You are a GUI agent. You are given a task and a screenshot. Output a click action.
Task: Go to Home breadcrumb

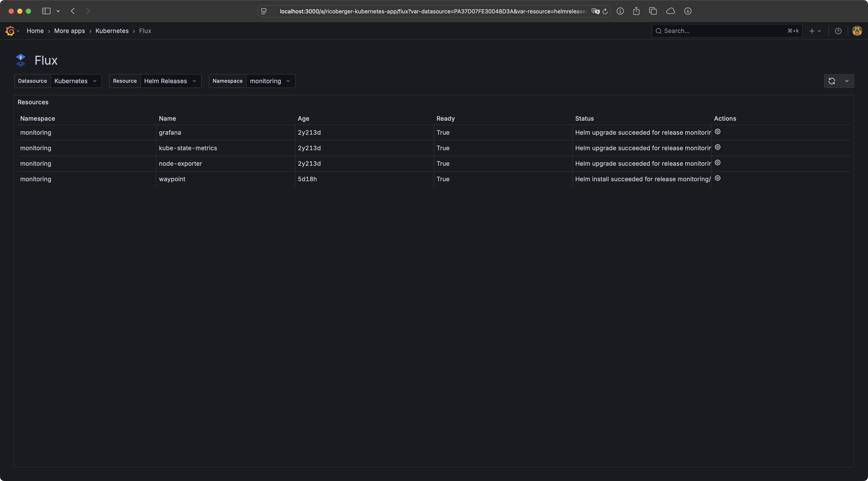coord(35,31)
